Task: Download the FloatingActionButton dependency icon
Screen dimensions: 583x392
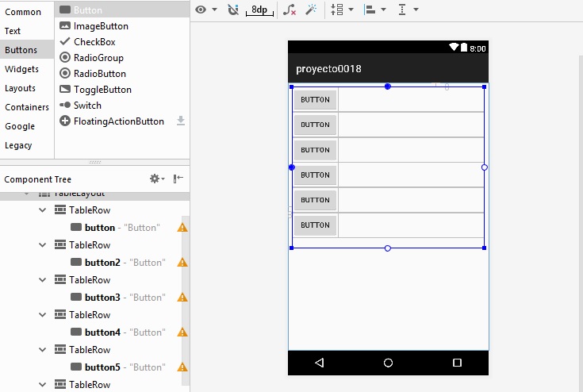Action: 181,121
